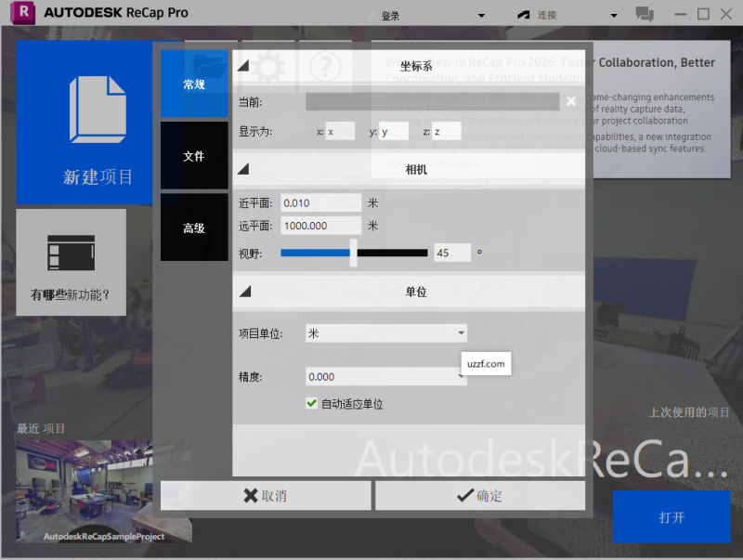
Task: Collapse the 单位 section triangle
Action: [x=244, y=289]
